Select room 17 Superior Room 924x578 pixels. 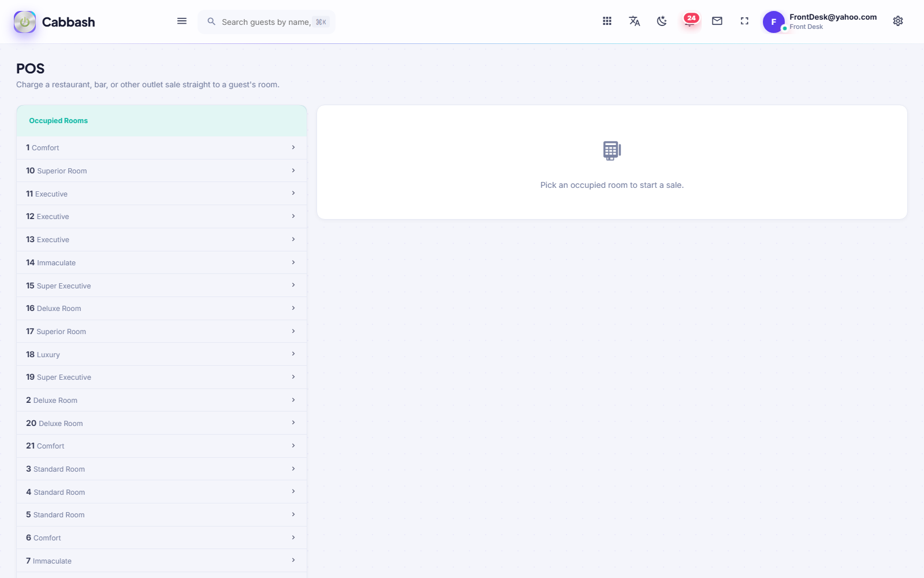[x=162, y=331]
